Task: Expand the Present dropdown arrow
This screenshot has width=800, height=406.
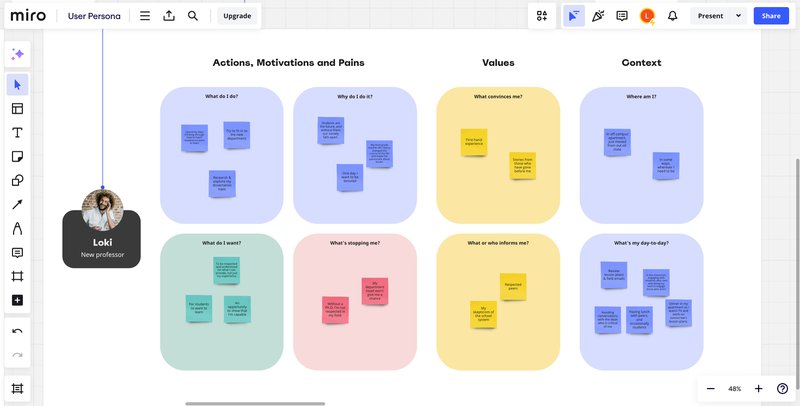Action: (738, 16)
